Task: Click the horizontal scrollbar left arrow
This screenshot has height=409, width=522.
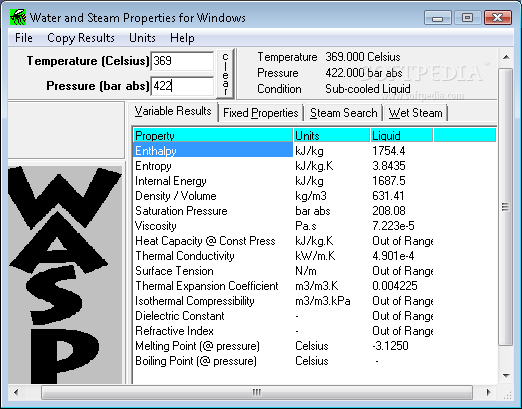Action: point(16,392)
